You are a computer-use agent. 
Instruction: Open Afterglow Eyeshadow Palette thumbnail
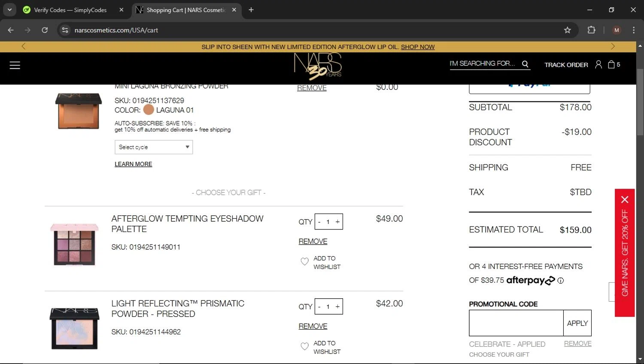coord(74,244)
